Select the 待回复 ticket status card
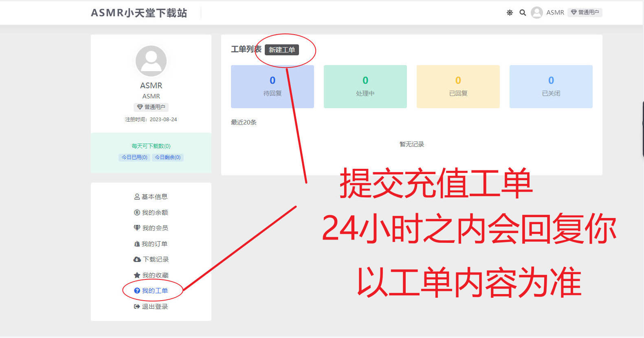Image resolution: width=644 pixels, height=338 pixels. coord(272,86)
